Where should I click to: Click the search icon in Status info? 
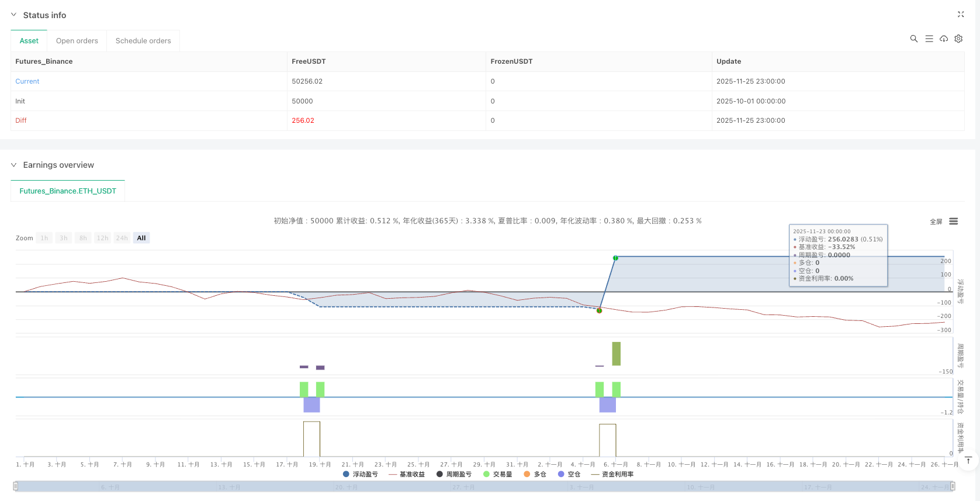pos(913,39)
